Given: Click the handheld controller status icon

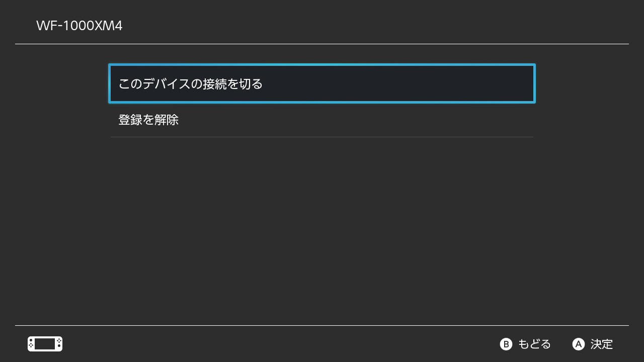Looking at the screenshot, I should (x=45, y=344).
